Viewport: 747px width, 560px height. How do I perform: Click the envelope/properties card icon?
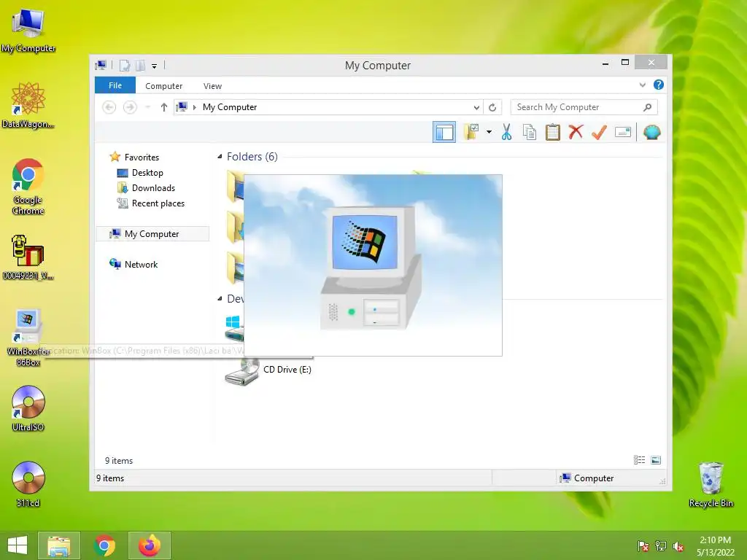click(623, 132)
